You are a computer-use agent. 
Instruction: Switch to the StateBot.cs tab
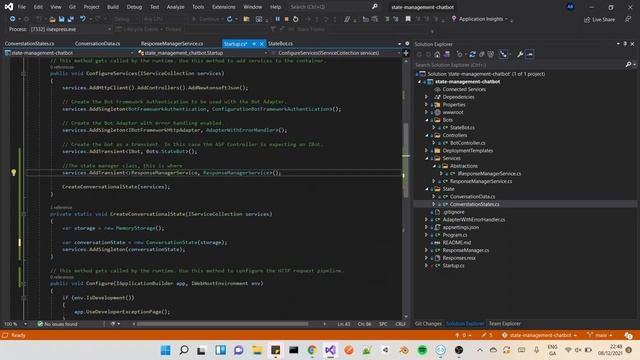[x=280, y=44]
